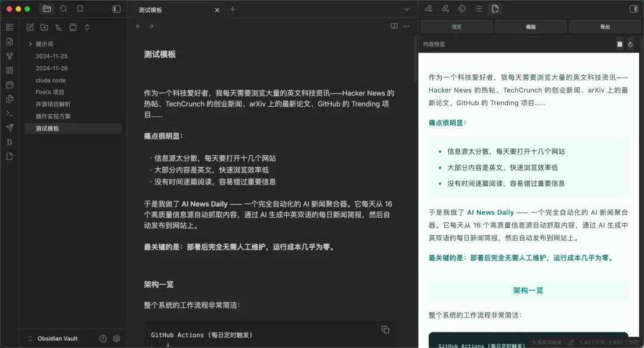
Task: Open the canvas grid ribbon icon
Action: tap(10, 70)
